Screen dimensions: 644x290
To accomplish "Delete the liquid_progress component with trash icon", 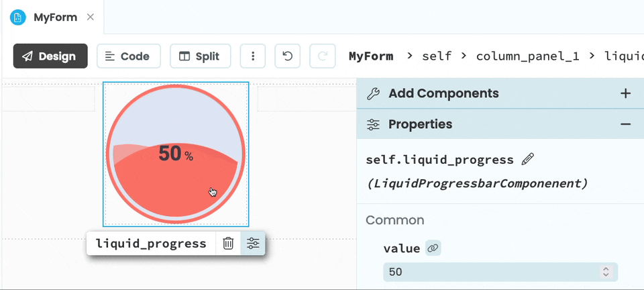I will click(x=228, y=244).
